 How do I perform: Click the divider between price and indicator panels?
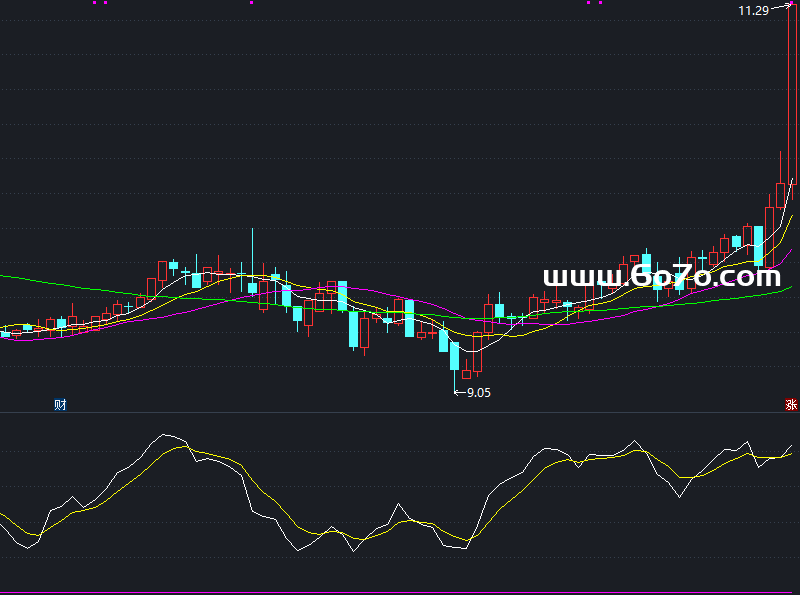tap(400, 412)
